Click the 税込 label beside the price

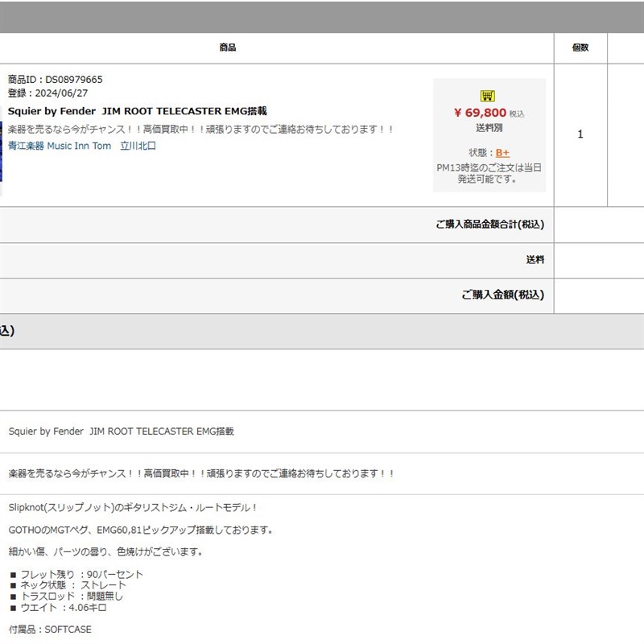517,114
